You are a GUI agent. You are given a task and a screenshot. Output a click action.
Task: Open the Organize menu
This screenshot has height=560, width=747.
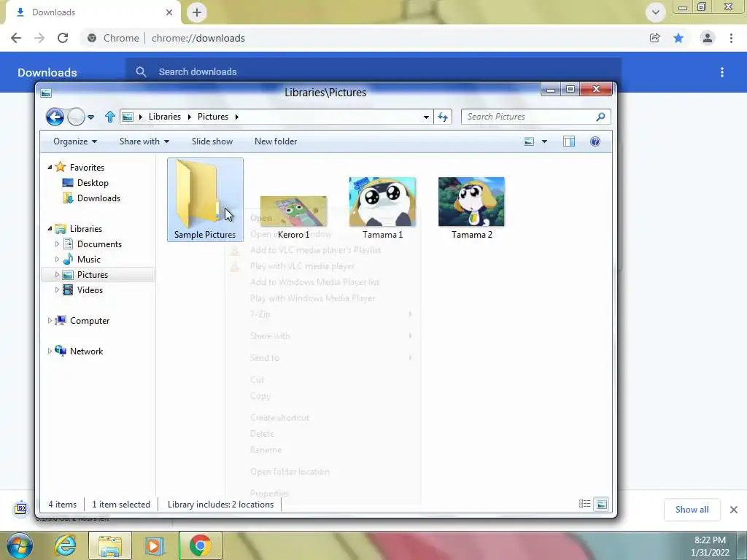[75, 141]
